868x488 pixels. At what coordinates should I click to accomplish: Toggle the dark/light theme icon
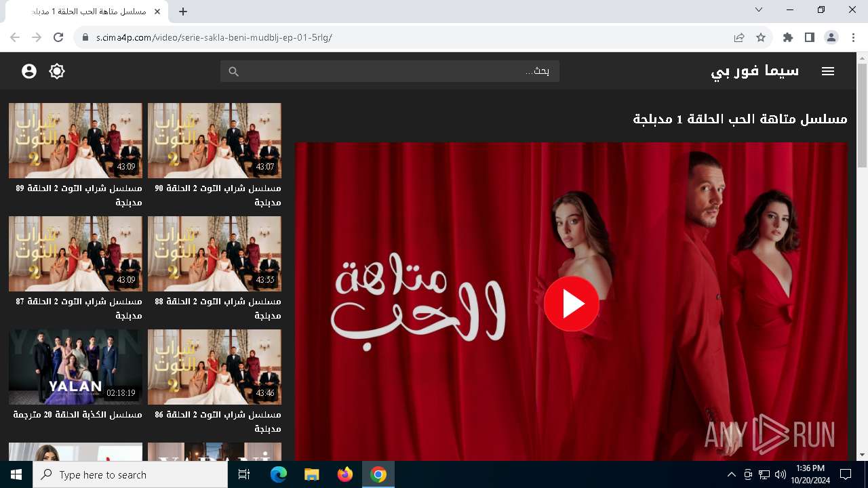(57, 71)
